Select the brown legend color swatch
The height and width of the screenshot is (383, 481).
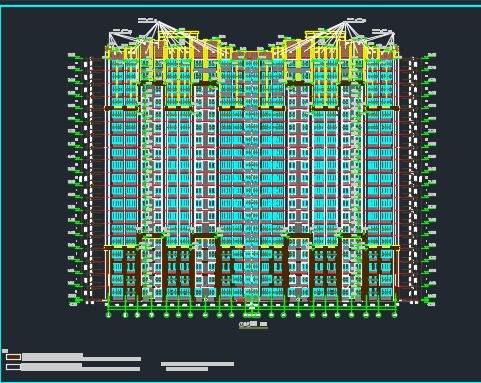pos(13,357)
